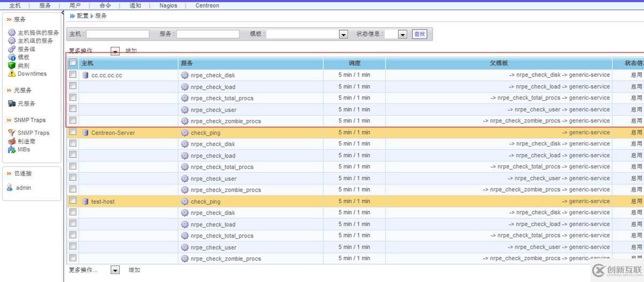Click the 元服务 computers icon
Image resolution: width=644 pixels, height=282 pixels.
click(x=12, y=103)
